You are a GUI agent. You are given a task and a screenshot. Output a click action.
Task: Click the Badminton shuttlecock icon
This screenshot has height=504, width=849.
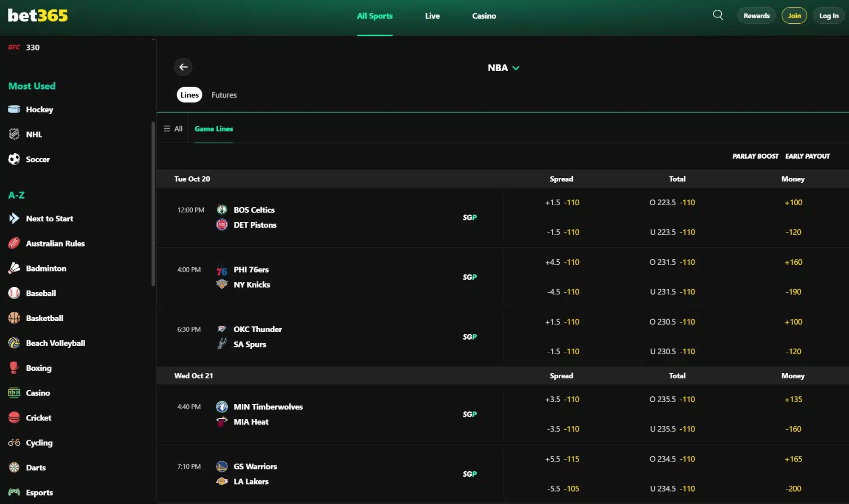point(14,268)
